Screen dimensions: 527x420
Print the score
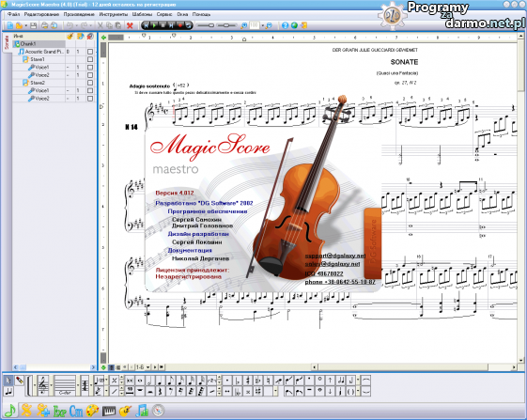pyautogui.click(x=44, y=25)
